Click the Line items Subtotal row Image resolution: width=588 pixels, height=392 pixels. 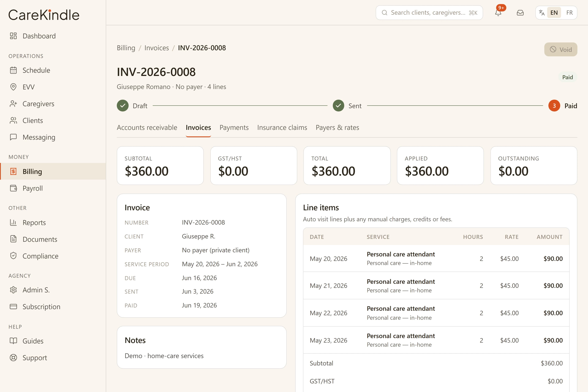point(436,363)
